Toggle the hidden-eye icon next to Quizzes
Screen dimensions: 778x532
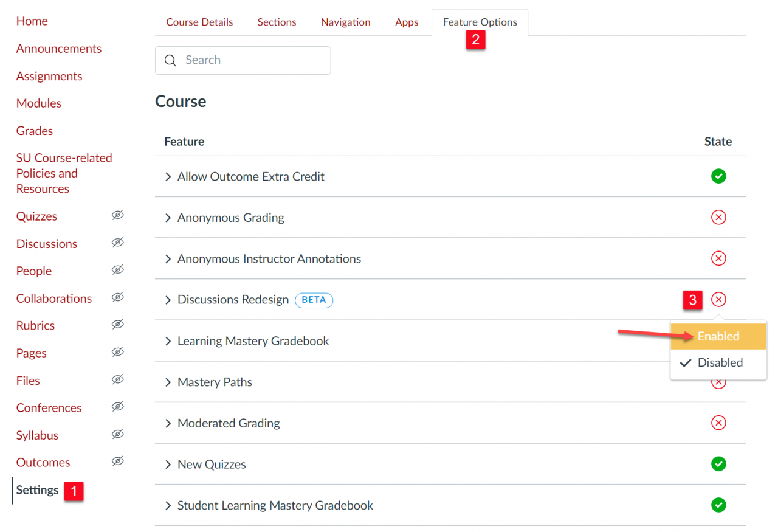coord(117,215)
